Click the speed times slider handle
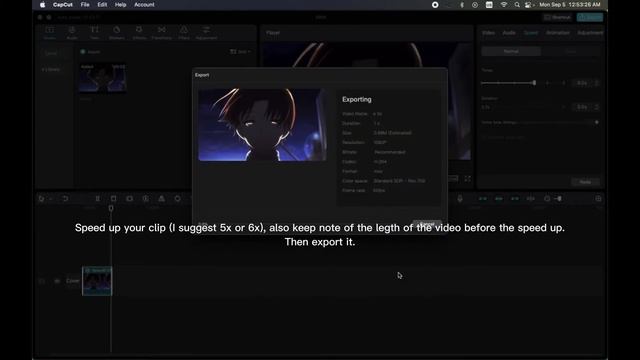 click(534, 83)
